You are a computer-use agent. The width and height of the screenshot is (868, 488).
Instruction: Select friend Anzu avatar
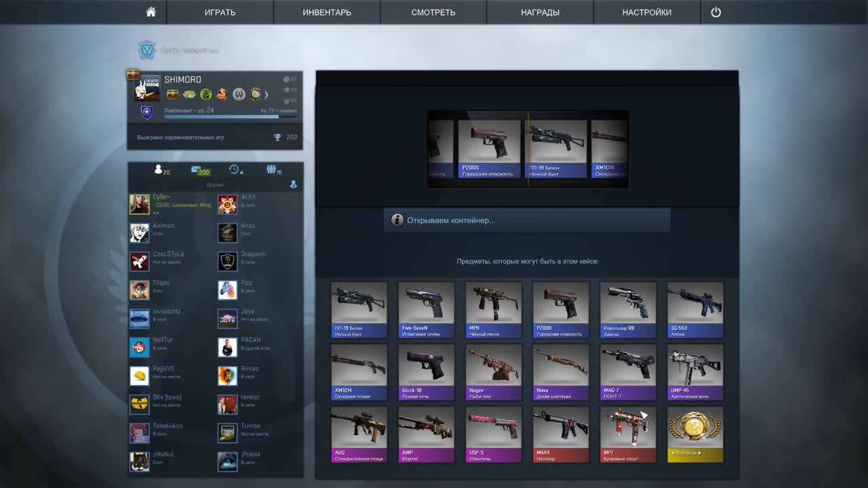(227, 232)
